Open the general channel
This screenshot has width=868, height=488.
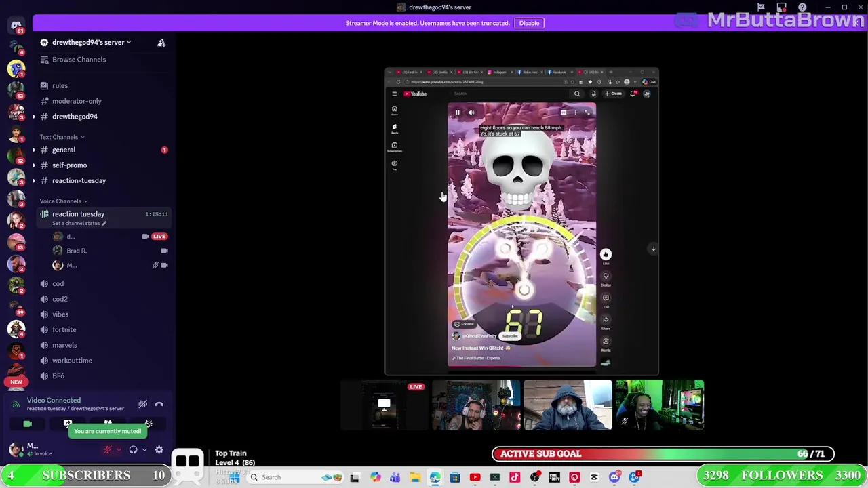click(64, 150)
